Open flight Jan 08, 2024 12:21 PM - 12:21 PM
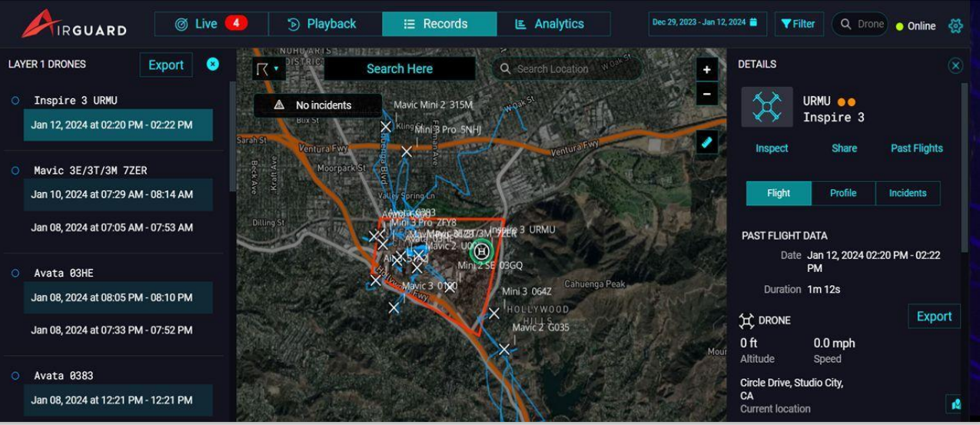 tap(118, 400)
